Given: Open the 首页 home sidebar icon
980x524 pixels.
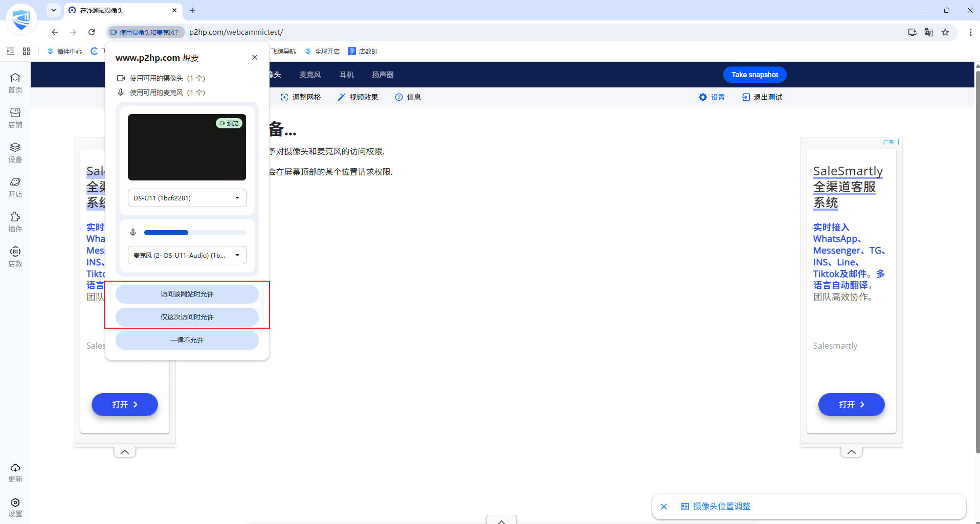Looking at the screenshot, I should pos(15,83).
